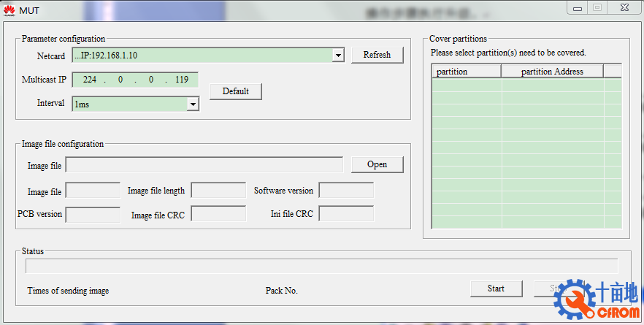
Task: Click the Software version field
Action: tap(346, 191)
